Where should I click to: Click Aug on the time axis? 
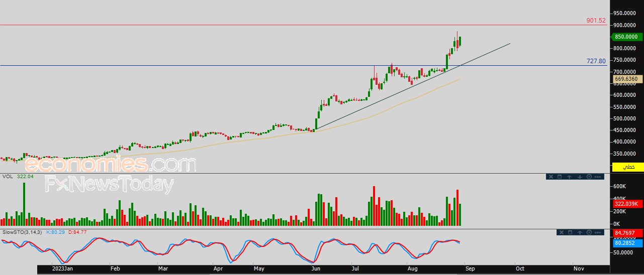412,268
